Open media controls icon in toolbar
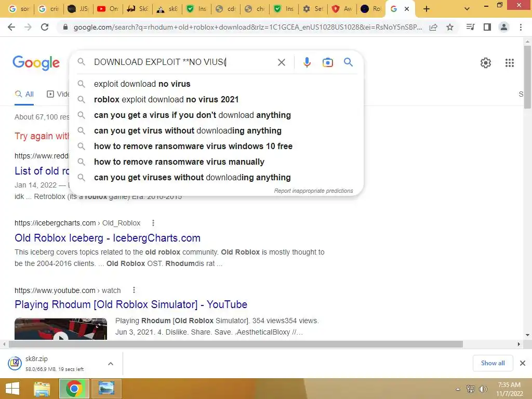Image resolution: width=532 pixels, height=399 pixels. pos(470,27)
